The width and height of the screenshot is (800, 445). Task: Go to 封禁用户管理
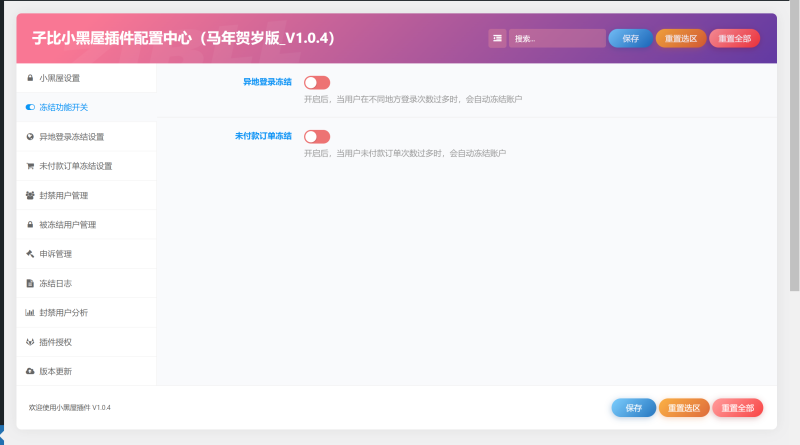(x=86, y=195)
